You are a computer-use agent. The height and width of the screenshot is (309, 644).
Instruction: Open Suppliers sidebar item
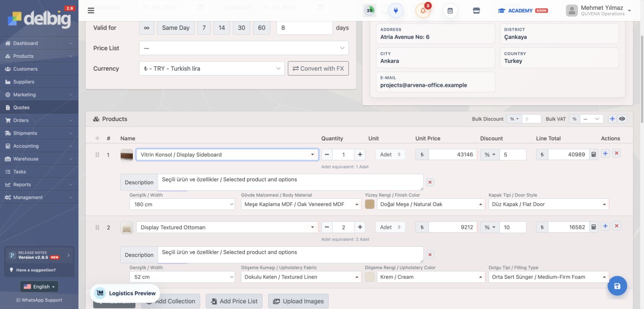click(x=39, y=82)
